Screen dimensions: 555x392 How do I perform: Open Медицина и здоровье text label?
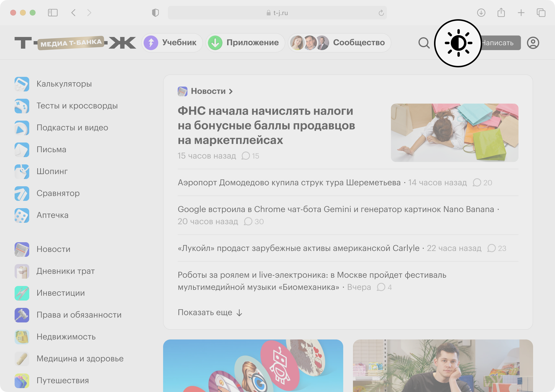80,359
